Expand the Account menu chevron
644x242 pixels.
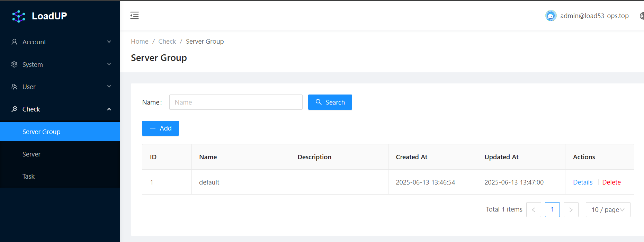point(109,42)
